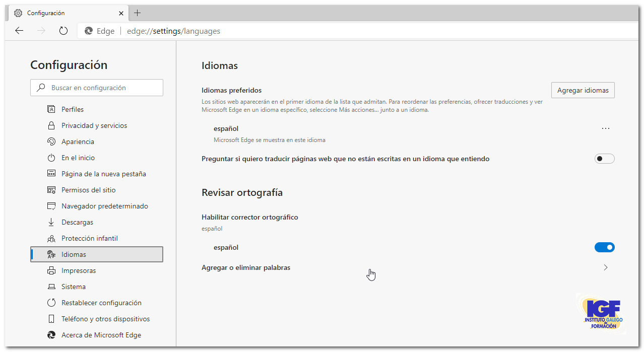This screenshot has height=352, width=644.
Task: Disable the español spell checker toggle
Action: coord(604,247)
